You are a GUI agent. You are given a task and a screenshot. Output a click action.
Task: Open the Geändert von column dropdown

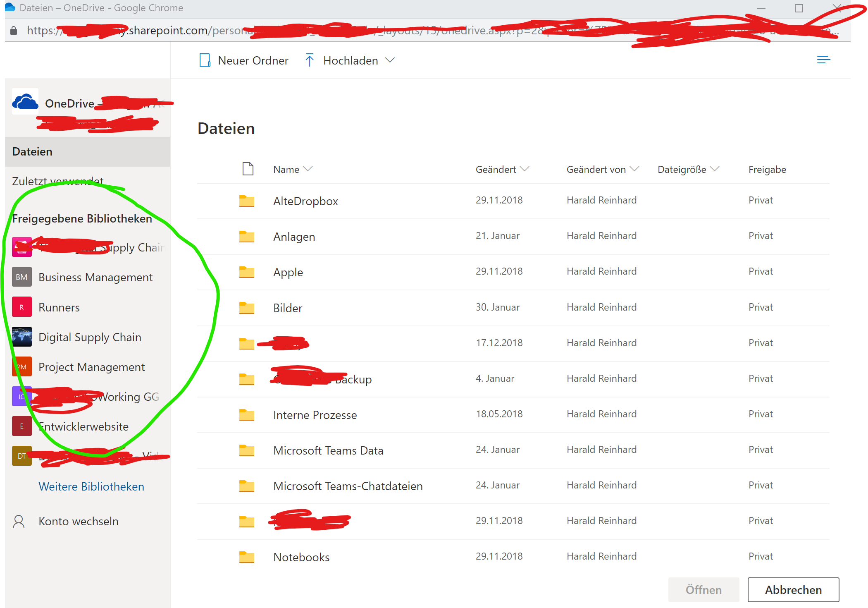tap(634, 169)
